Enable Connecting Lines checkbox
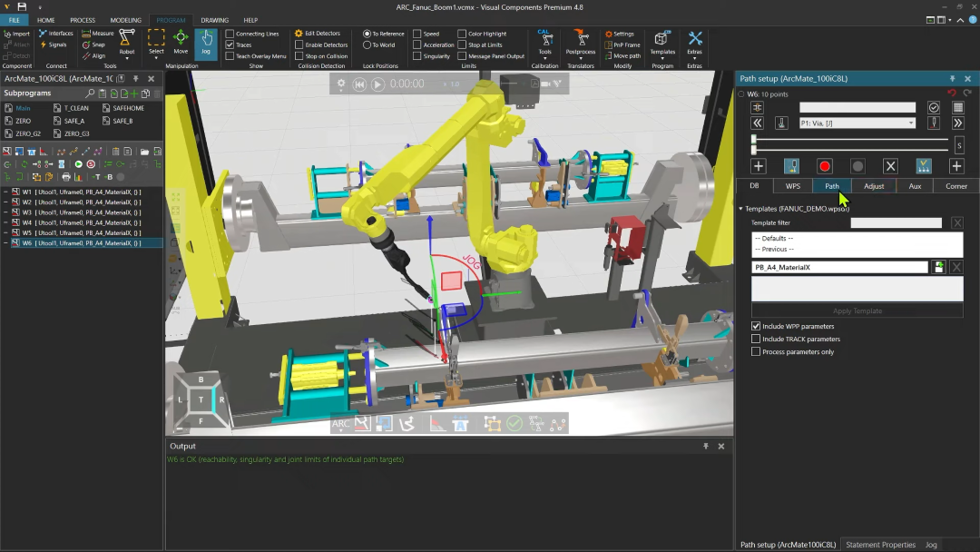The image size is (980, 552). point(230,34)
